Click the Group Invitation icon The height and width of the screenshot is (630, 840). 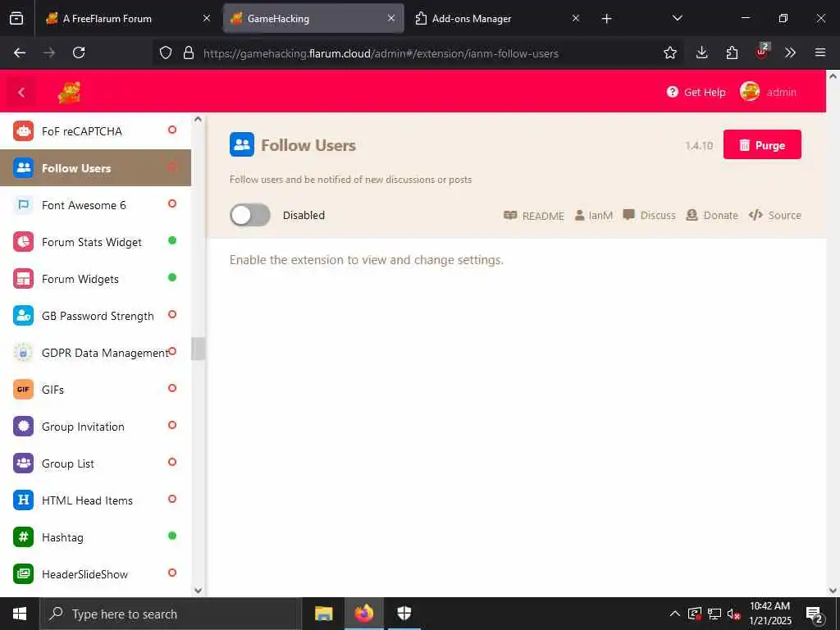(x=23, y=427)
